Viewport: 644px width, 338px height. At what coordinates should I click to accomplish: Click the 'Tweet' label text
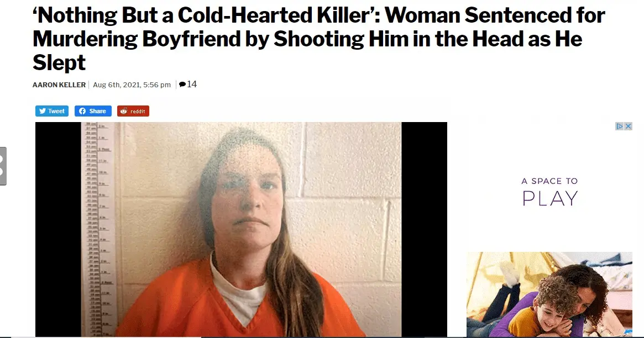56,111
